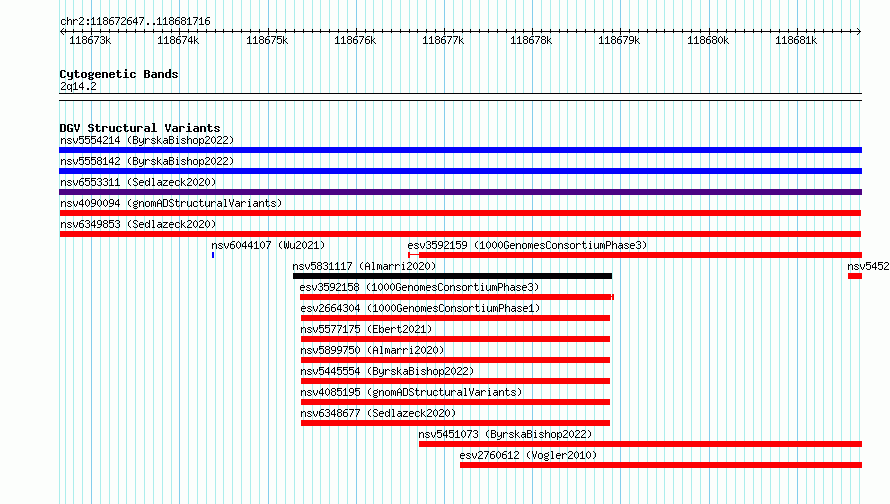The image size is (890, 504).
Task: Click the red bar of nsv4090094
Action: (x=460, y=213)
